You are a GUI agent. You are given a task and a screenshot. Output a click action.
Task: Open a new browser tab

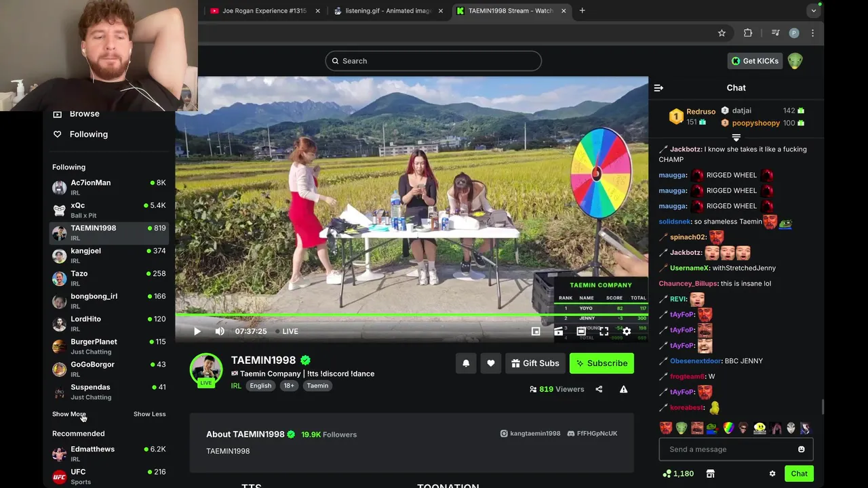coord(582,11)
